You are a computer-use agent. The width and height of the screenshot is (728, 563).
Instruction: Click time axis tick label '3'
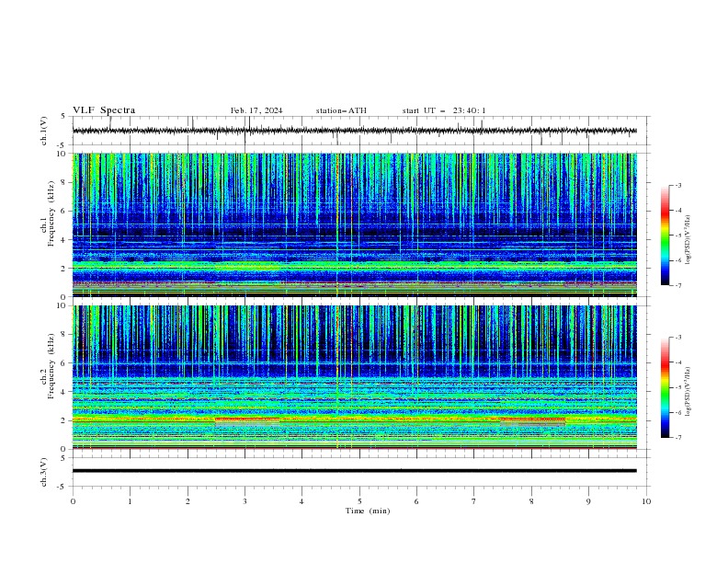(x=245, y=501)
